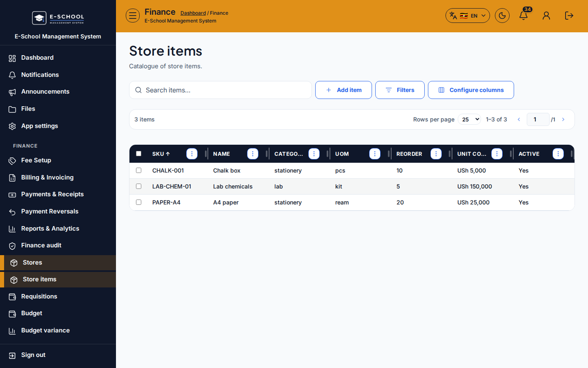Click the REORDER column header
Viewport: 588px width, 368px height.
click(x=409, y=154)
